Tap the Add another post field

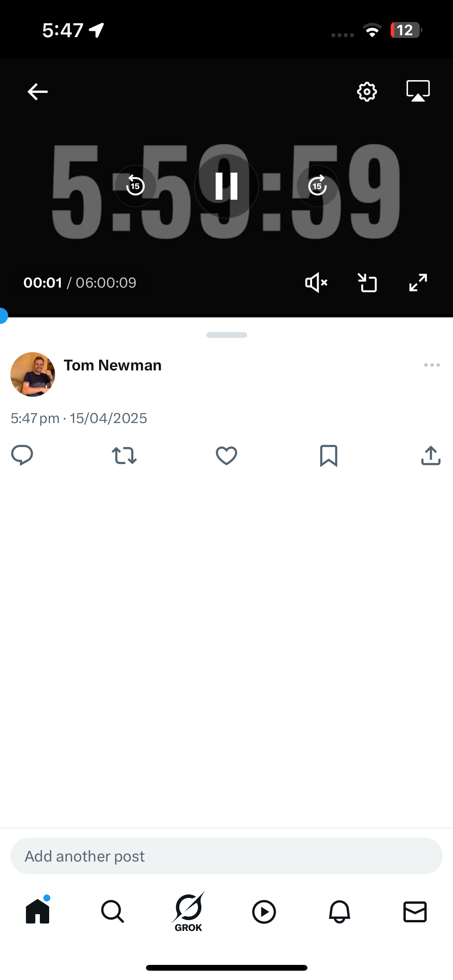pos(226,856)
